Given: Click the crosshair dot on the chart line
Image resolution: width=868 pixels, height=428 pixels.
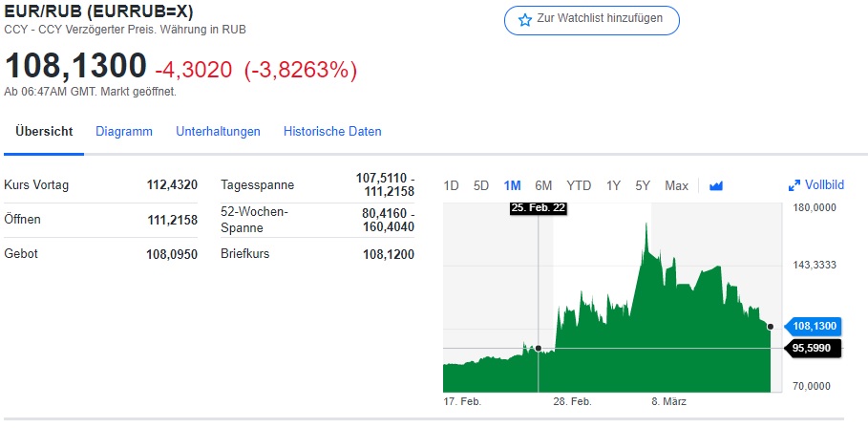Looking at the screenshot, I should point(539,348).
